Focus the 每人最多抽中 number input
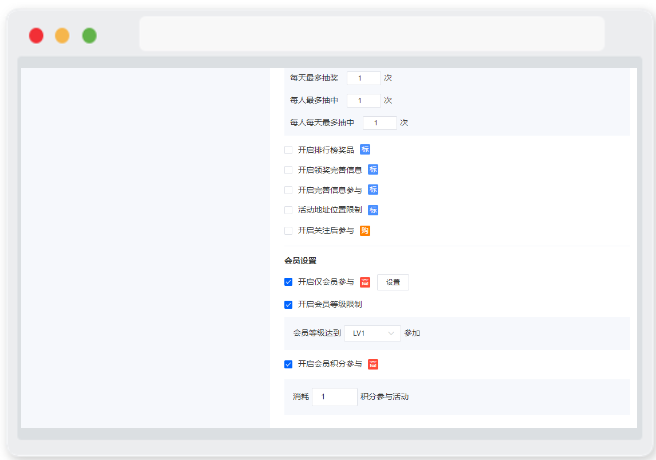The image size is (656, 460). 364,100
